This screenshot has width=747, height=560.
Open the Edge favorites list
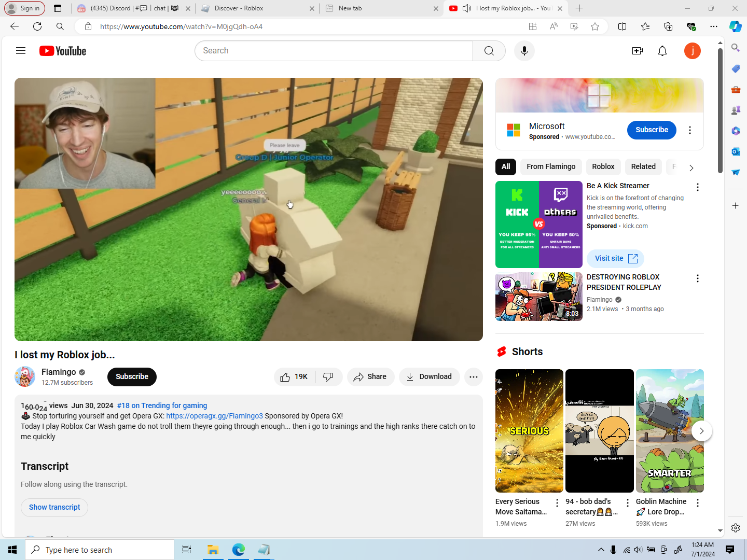645,26
